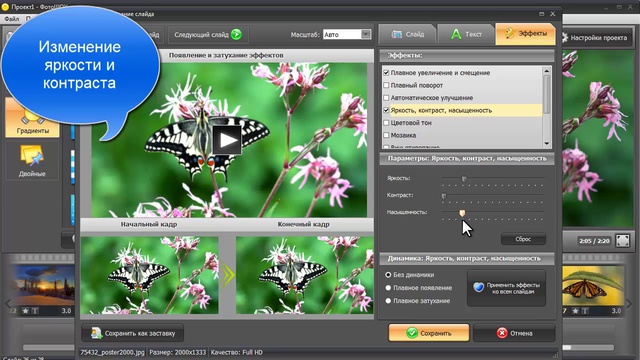Select the Эффекты tab
Image resolution: width=640 pixels, height=360 pixels.
[x=525, y=34]
